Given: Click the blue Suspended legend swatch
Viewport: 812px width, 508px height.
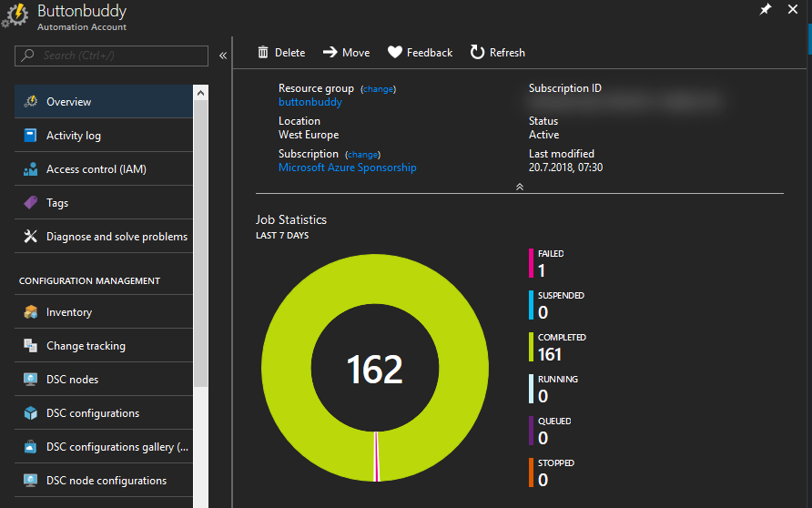Looking at the screenshot, I should (x=531, y=305).
